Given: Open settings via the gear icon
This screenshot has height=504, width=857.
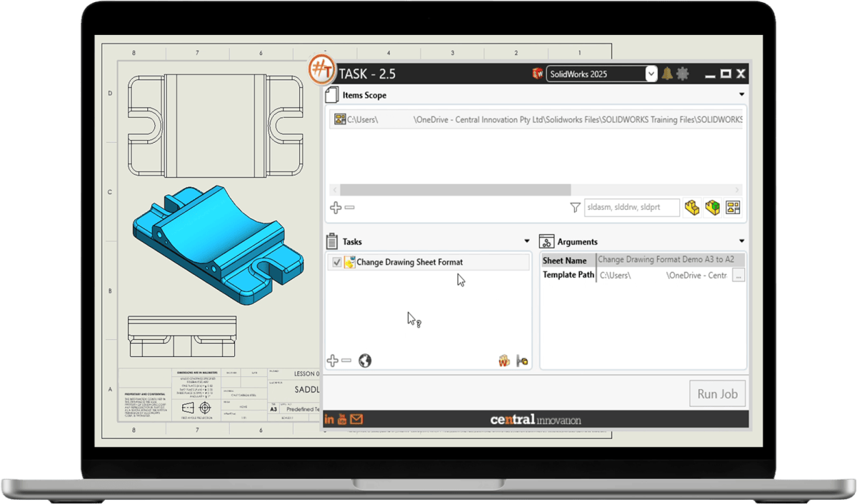Looking at the screenshot, I should pos(683,74).
